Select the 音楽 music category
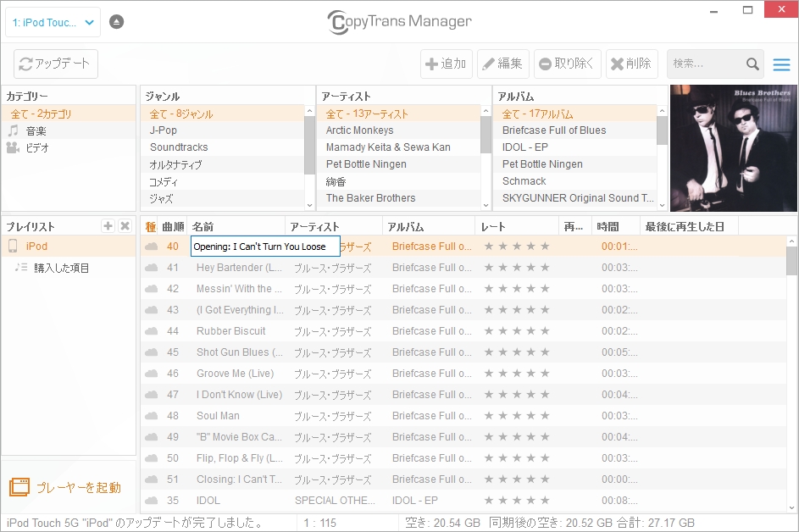The width and height of the screenshot is (799, 532). pos(69,131)
